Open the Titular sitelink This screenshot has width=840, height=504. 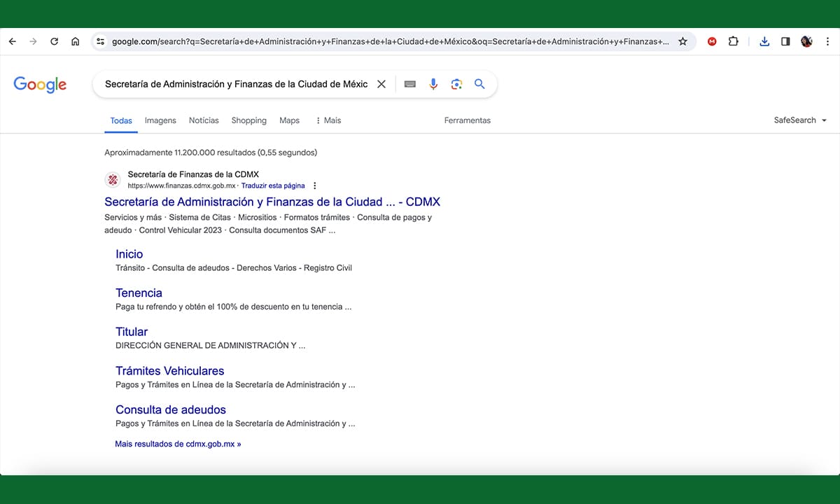[x=132, y=332]
